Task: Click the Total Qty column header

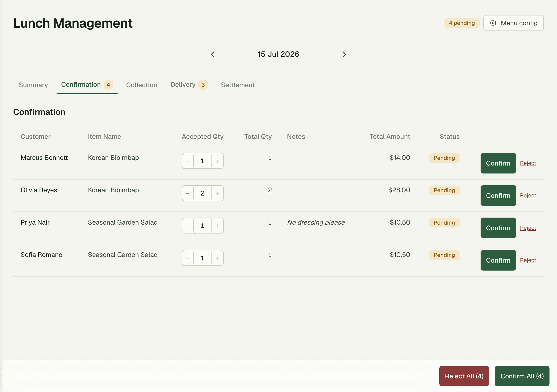Action: (258, 137)
